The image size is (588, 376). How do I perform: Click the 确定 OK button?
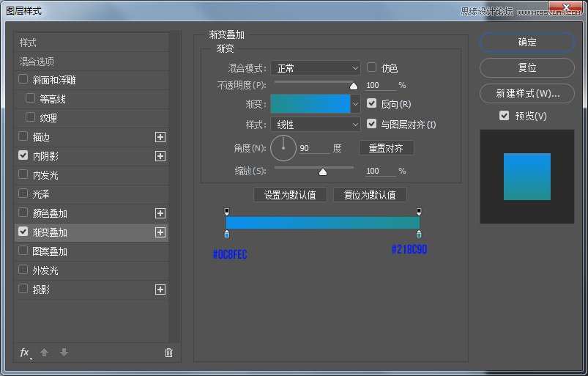click(527, 42)
